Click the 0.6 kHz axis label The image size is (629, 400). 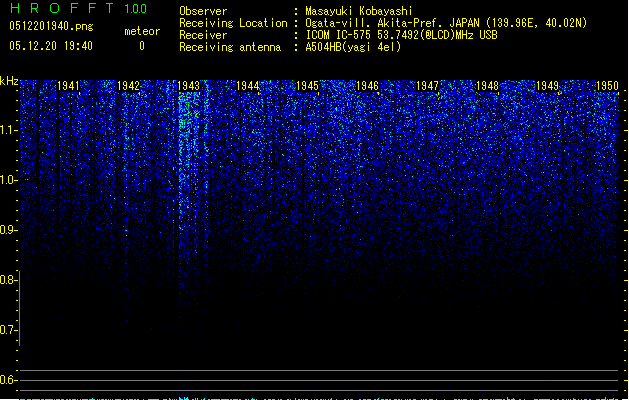8,380
